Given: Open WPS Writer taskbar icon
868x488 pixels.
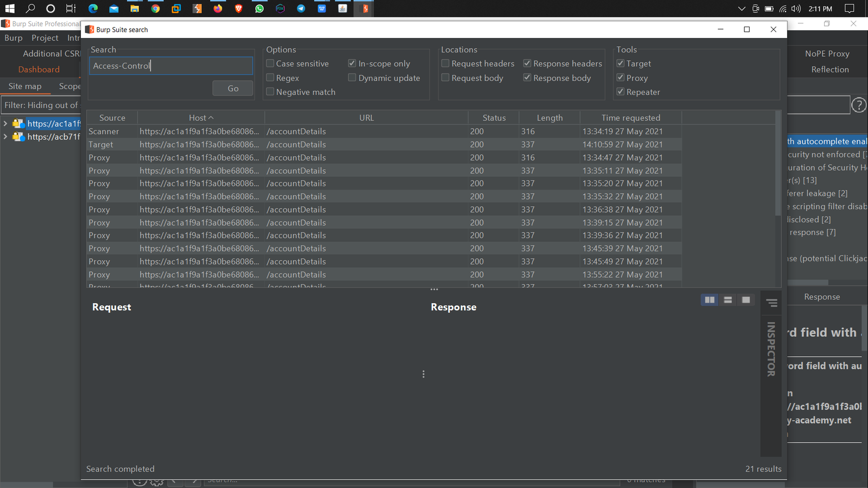Looking at the screenshot, I should [322, 9].
